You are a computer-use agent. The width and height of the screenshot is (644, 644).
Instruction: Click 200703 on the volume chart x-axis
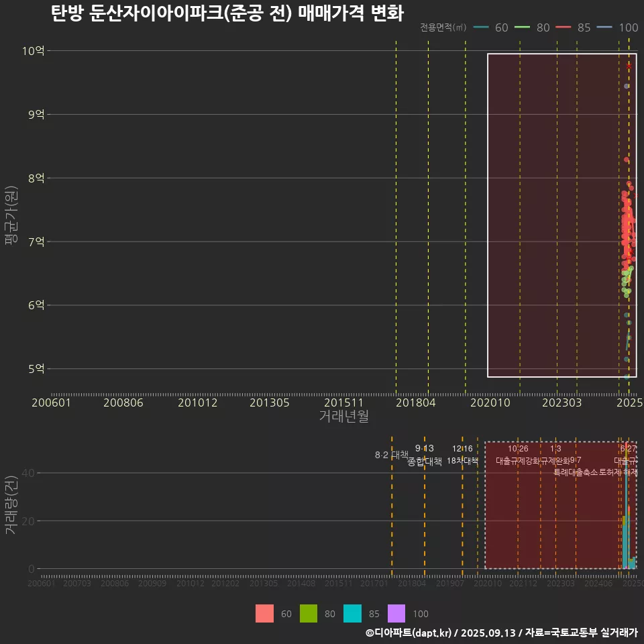pos(76,583)
